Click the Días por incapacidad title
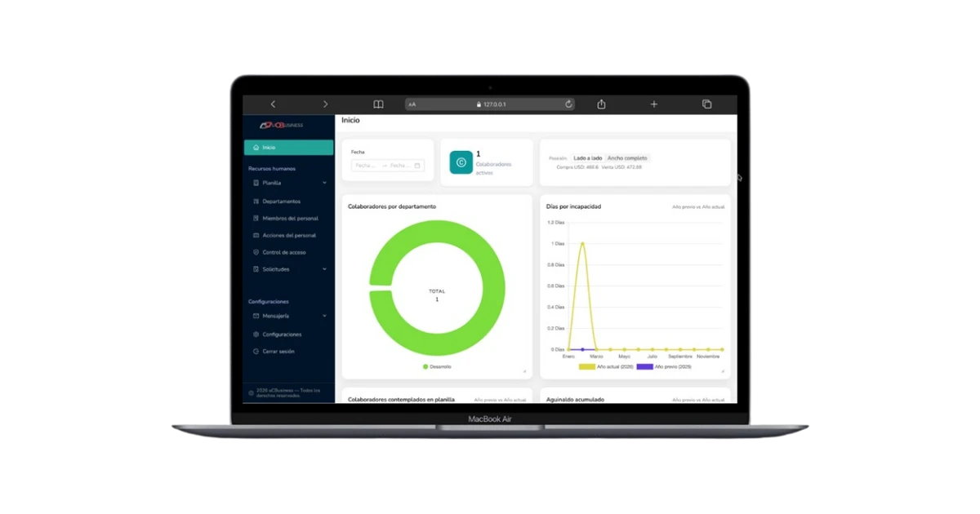The height and width of the screenshot is (514, 980). tap(573, 206)
